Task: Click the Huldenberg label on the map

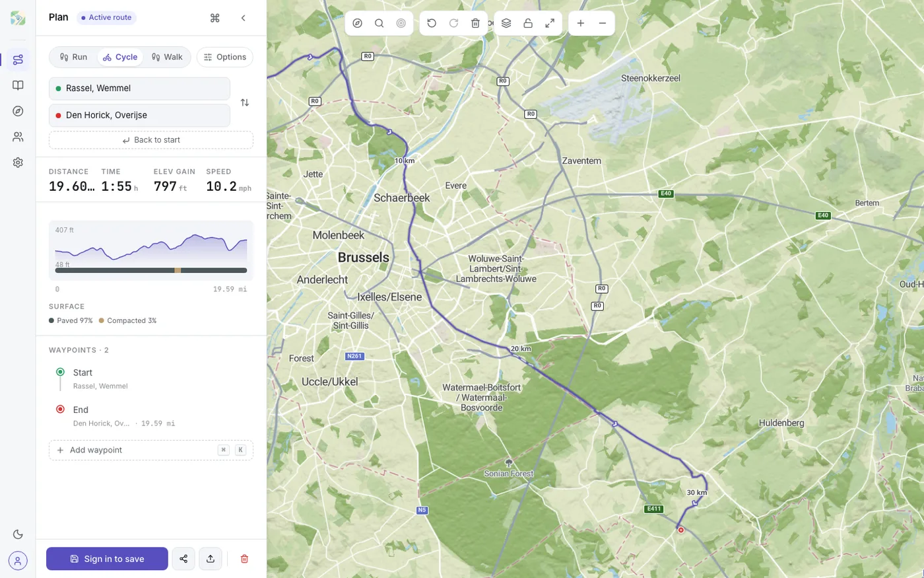Action: tap(781, 423)
